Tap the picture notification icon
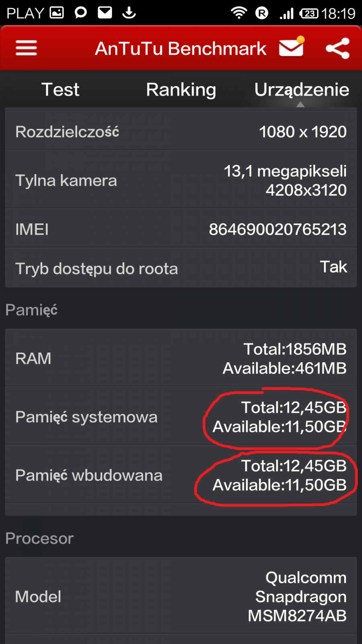Image resolution: width=362 pixels, height=644 pixels. tap(57, 13)
